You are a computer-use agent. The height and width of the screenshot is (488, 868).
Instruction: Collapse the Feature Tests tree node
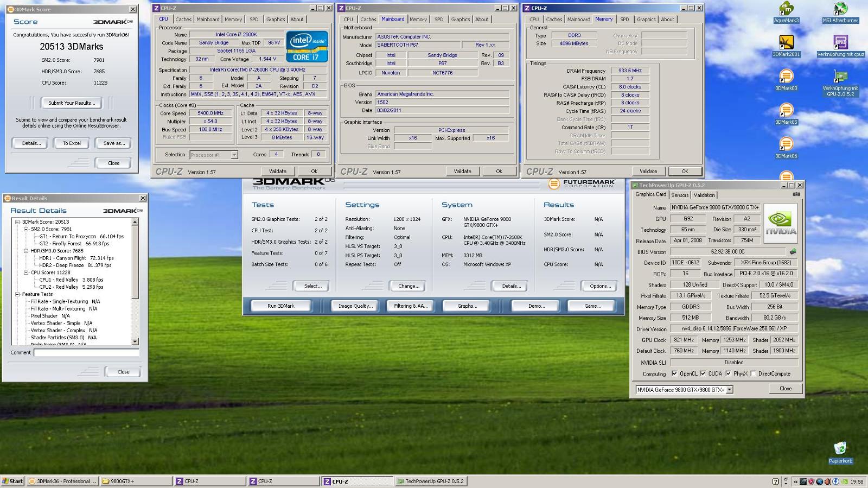point(17,294)
